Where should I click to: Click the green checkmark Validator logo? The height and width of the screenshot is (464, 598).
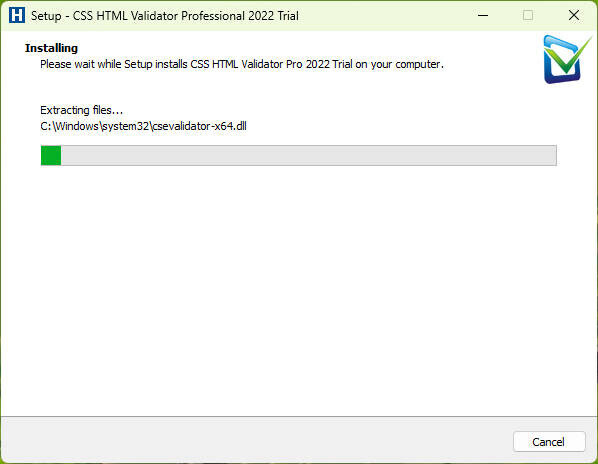566,59
